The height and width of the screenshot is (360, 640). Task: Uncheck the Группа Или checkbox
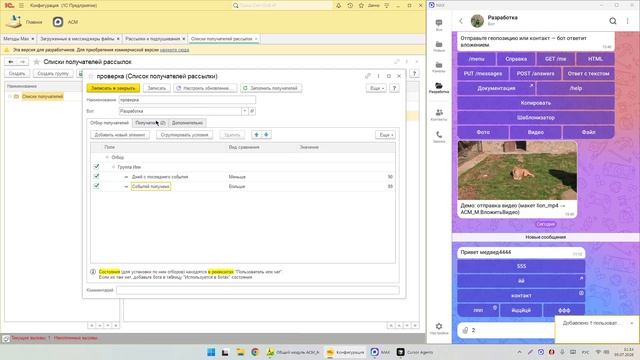96,167
